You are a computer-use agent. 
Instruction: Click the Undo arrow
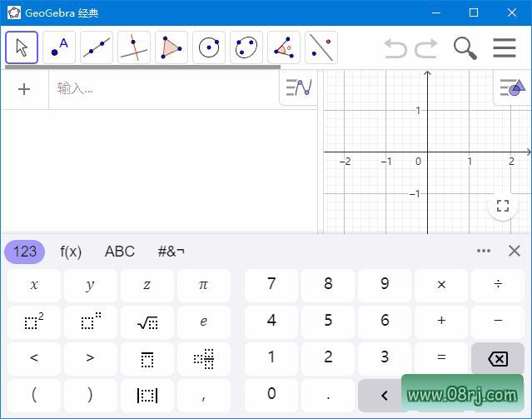(x=395, y=48)
